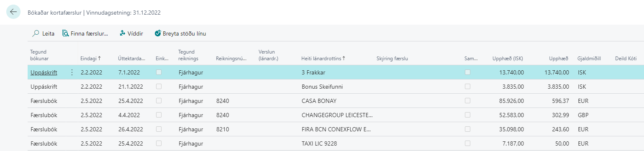The width and height of the screenshot is (644, 151).
Task: Click Breyta stöðu línu icon
Action: tap(158, 33)
